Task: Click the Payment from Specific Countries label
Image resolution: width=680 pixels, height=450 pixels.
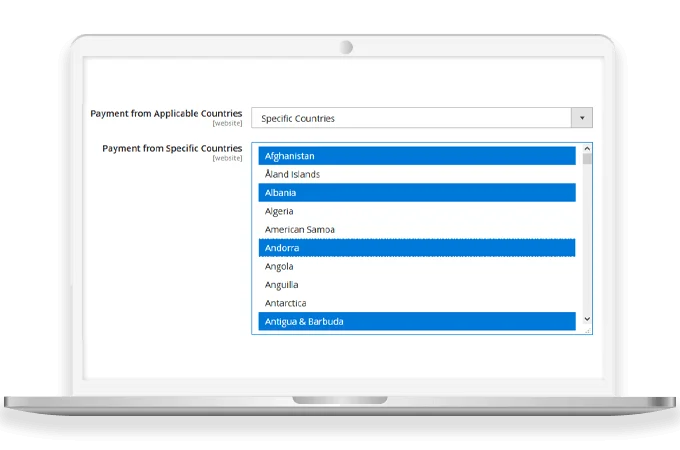Action: point(172,148)
